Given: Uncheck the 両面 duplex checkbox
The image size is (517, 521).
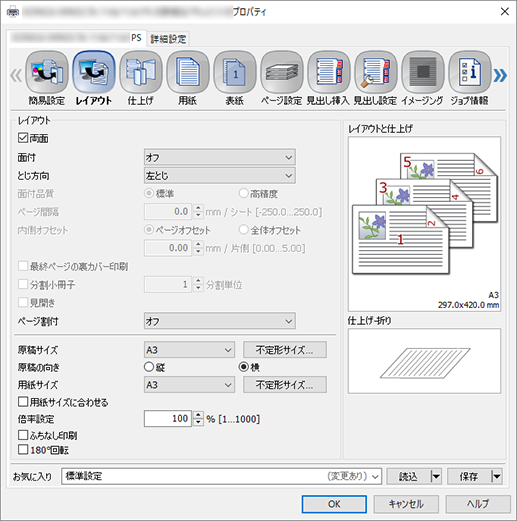Looking at the screenshot, I should click(x=23, y=138).
